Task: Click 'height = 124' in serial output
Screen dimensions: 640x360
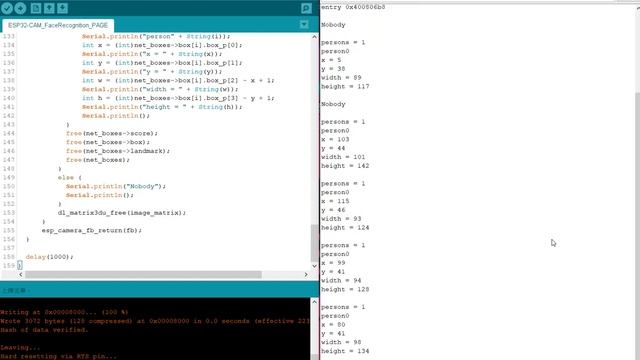Action: (345, 227)
